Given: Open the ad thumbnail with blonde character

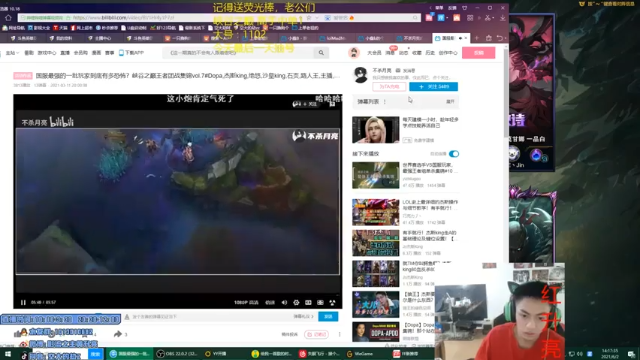Looking at the screenshot, I should [376, 130].
